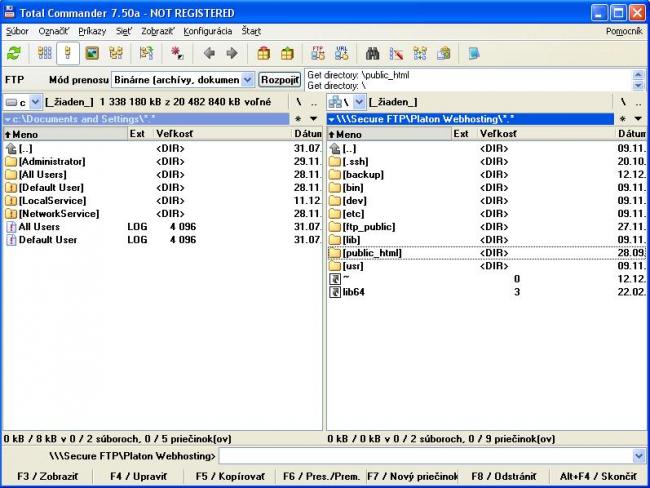
Task: Enable thumbnail view icon in toolbar
Action: point(92,53)
